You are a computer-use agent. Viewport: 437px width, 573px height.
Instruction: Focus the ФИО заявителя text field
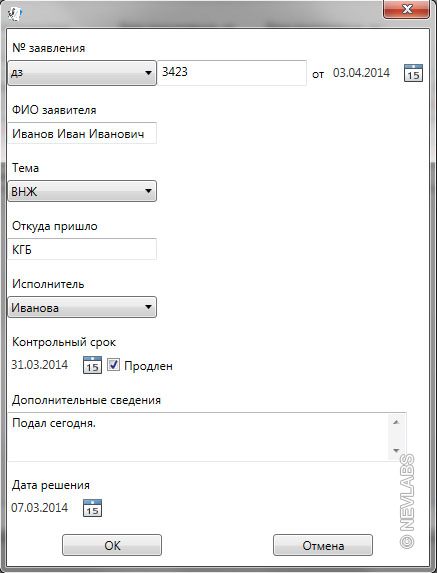click(82, 133)
